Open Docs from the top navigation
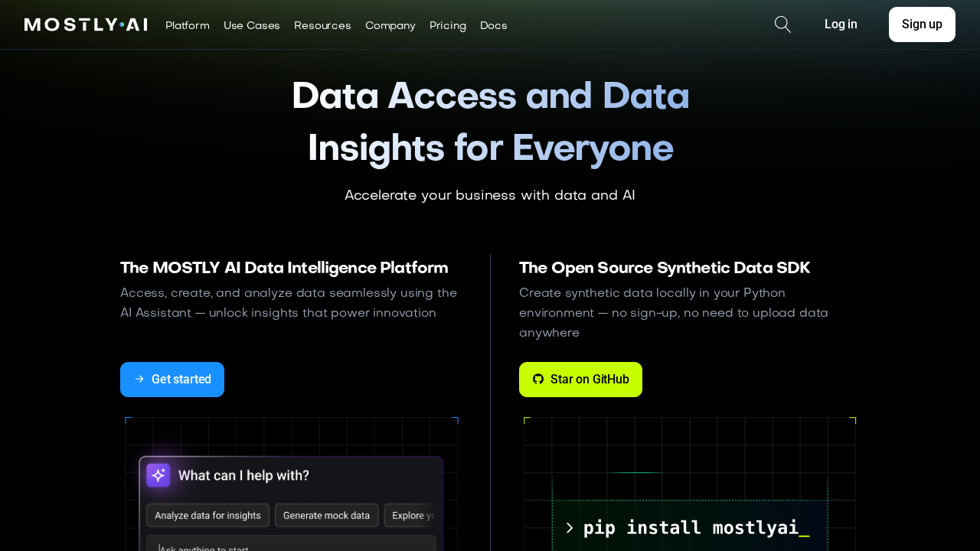This screenshot has height=551, width=980. [x=494, y=25]
